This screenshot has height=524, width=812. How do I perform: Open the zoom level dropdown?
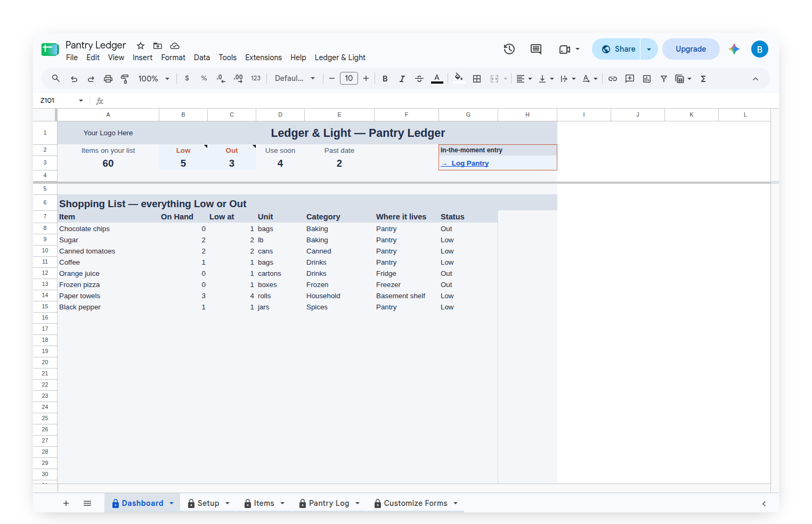point(154,79)
